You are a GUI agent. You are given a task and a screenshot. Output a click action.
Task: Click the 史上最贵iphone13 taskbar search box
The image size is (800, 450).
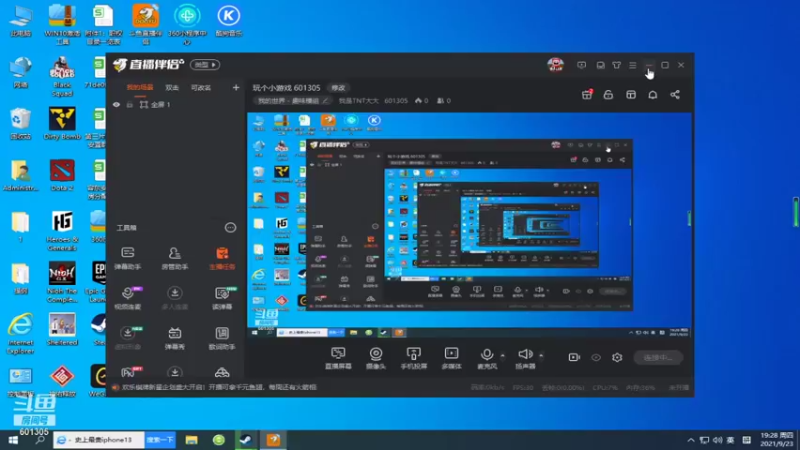tap(99, 440)
